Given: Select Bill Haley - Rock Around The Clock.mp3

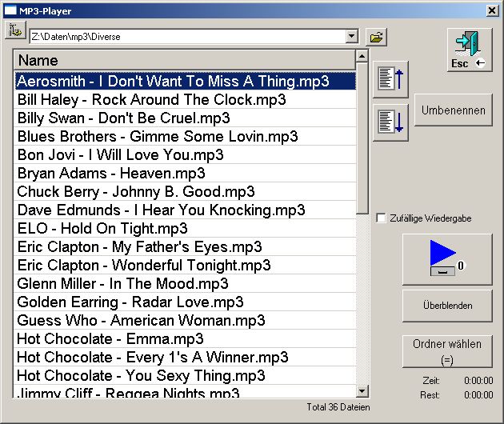Looking at the screenshot, I should click(185, 99).
